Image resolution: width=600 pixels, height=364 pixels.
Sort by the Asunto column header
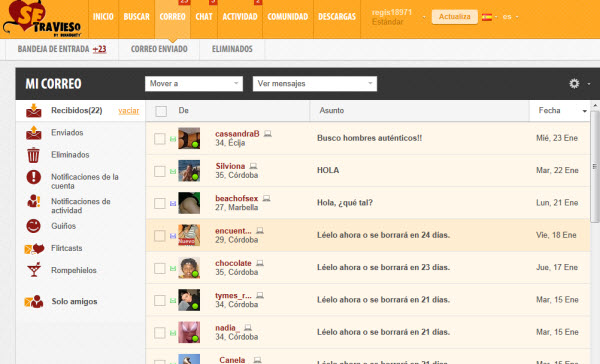coord(332,111)
